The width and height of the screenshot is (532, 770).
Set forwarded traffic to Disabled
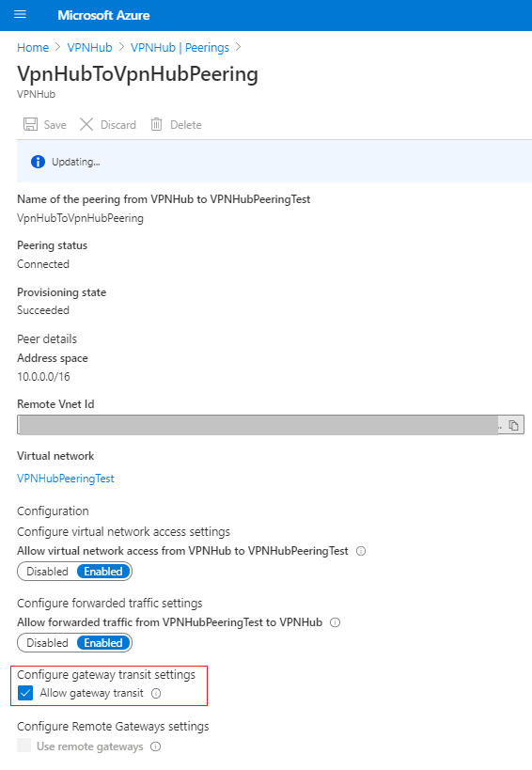coord(47,643)
